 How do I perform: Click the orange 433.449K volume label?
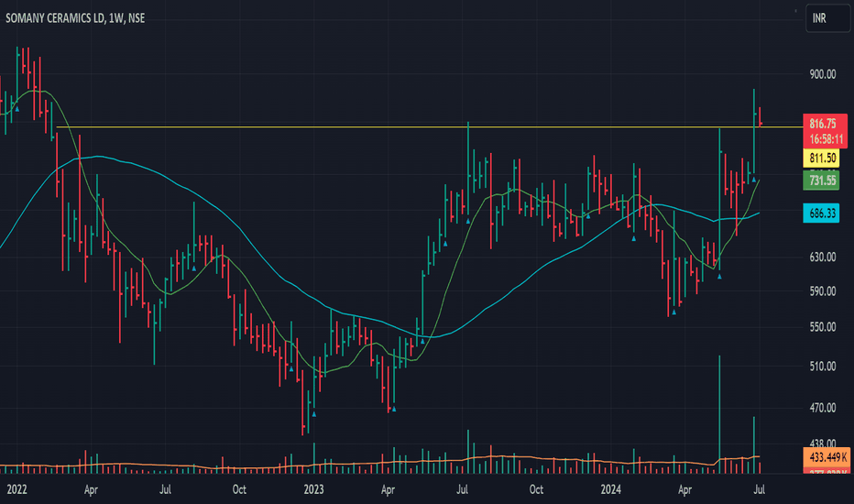click(827, 457)
